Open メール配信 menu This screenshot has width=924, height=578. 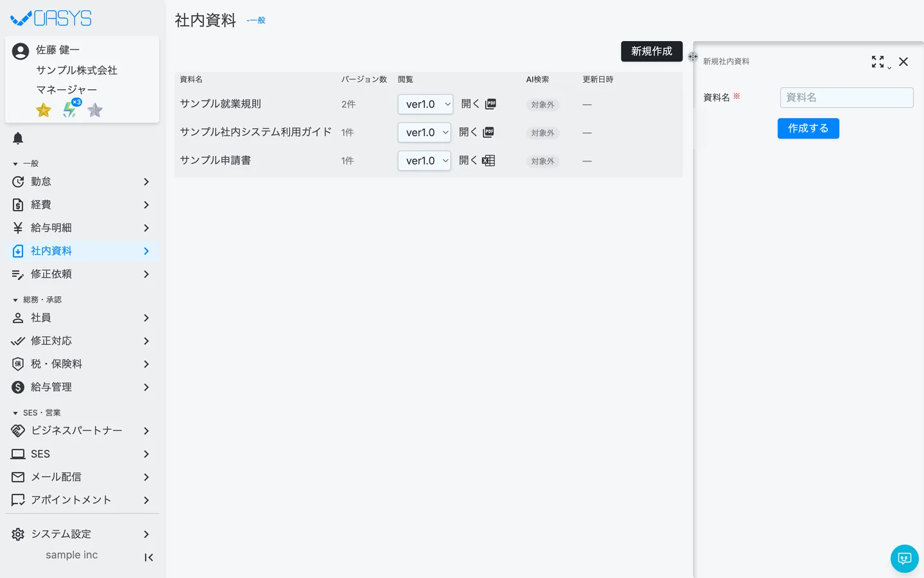[x=81, y=477]
